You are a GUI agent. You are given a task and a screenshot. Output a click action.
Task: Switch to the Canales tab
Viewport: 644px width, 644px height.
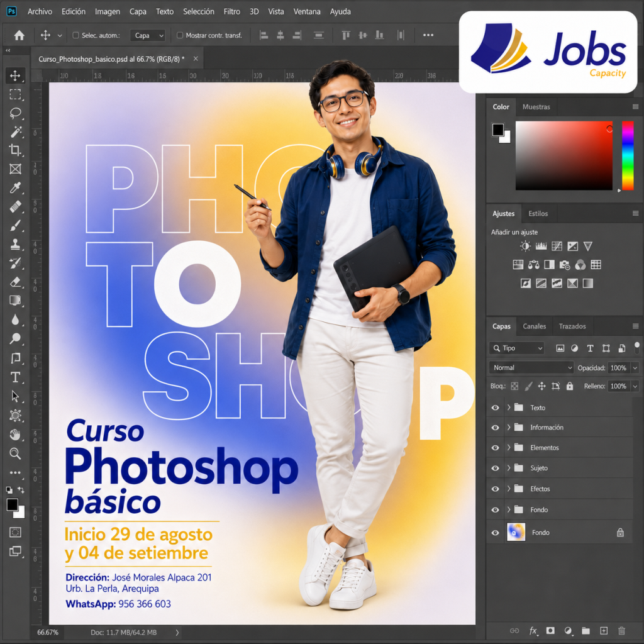pyautogui.click(x=535, y=326)
